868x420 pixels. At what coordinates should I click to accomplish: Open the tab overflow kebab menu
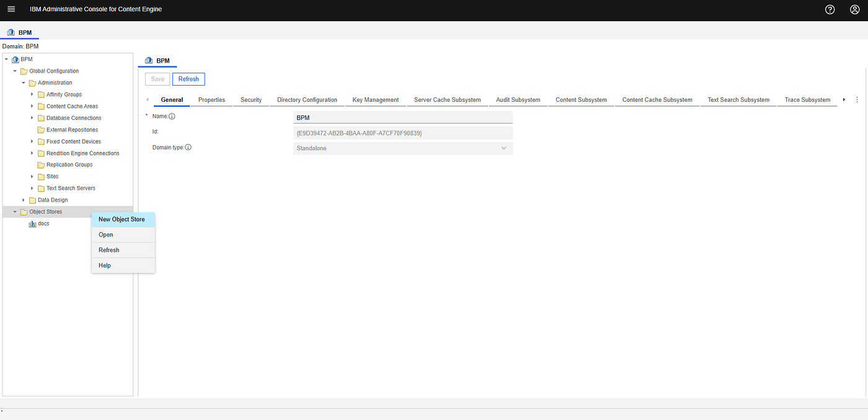857,99
